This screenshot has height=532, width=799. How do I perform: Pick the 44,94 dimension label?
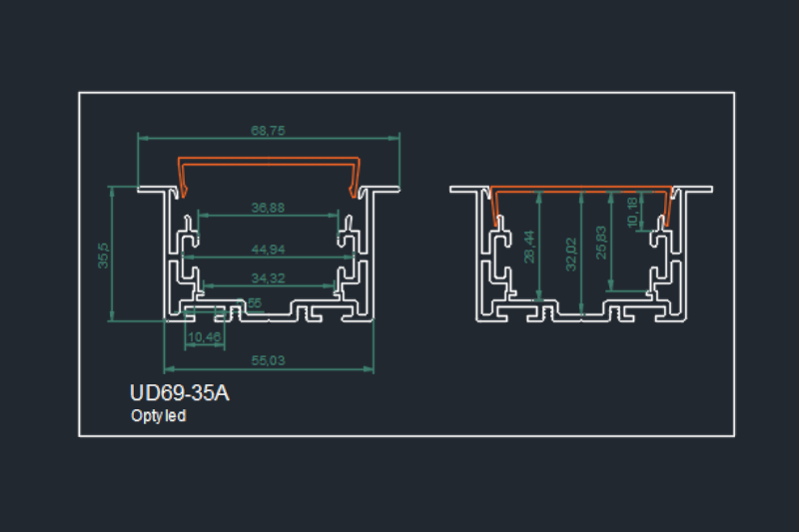pyautogui.click(x=268, y=249)
